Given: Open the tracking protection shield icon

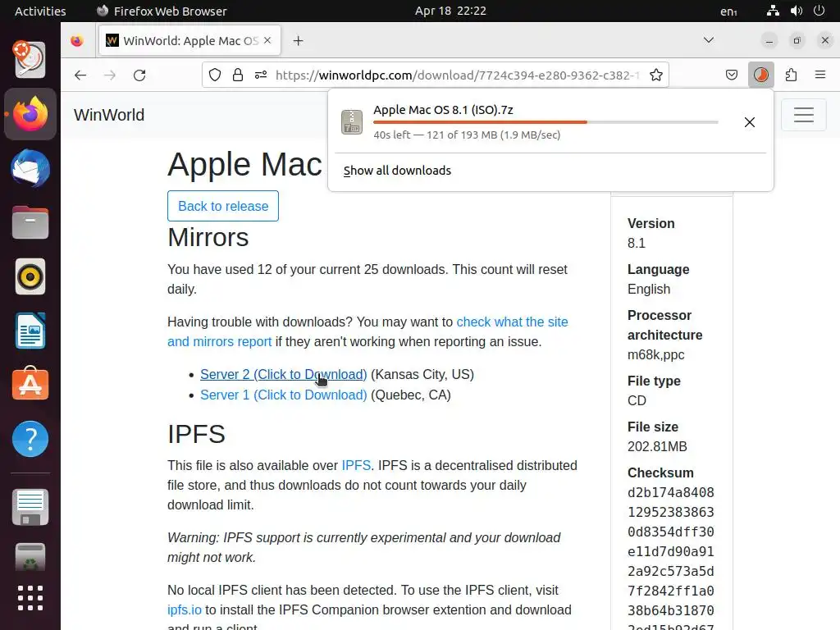Looking at the screenshot, I should pos(215,75).
